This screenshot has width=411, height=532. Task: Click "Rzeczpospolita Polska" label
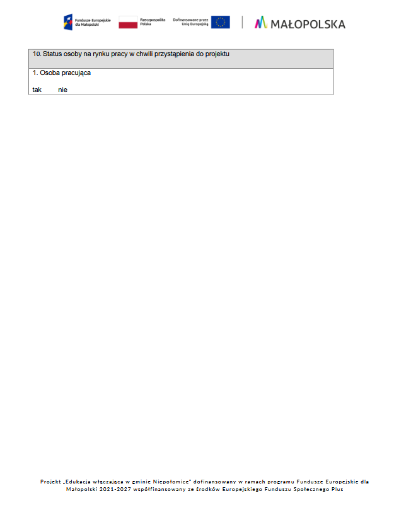[153, 22]
